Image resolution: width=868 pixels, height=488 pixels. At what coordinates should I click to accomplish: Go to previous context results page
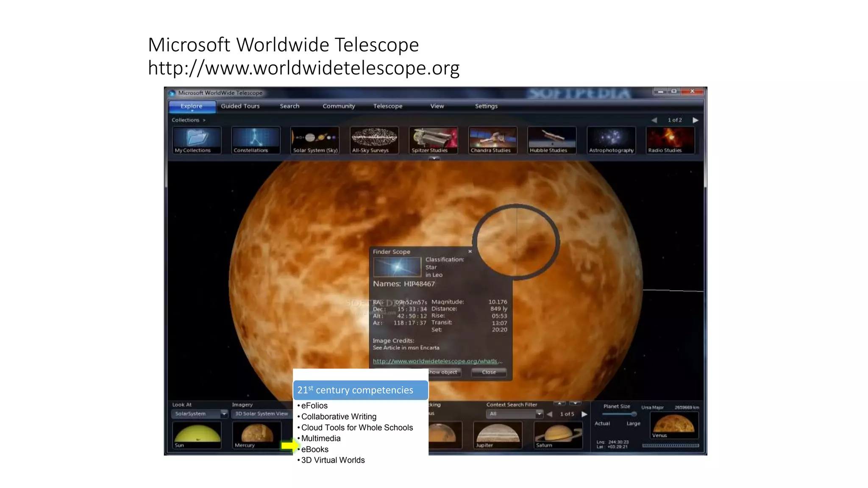[550, 414]
